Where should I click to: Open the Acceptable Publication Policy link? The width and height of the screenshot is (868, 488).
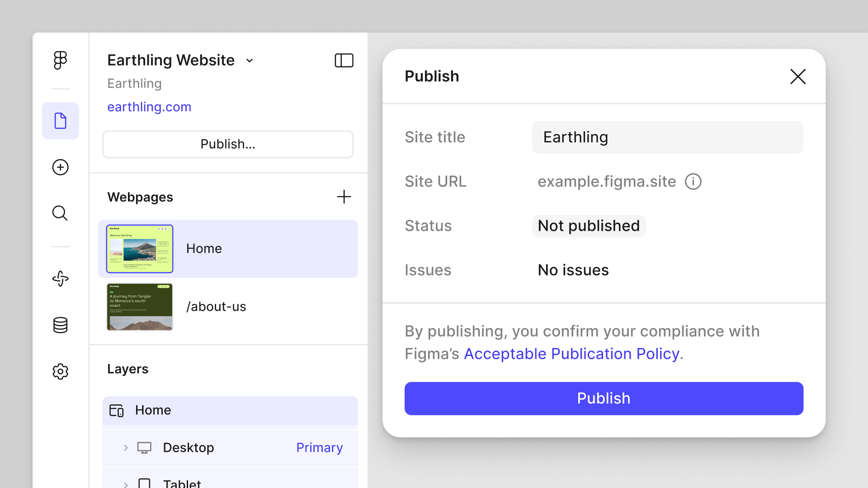click(572, 354)
